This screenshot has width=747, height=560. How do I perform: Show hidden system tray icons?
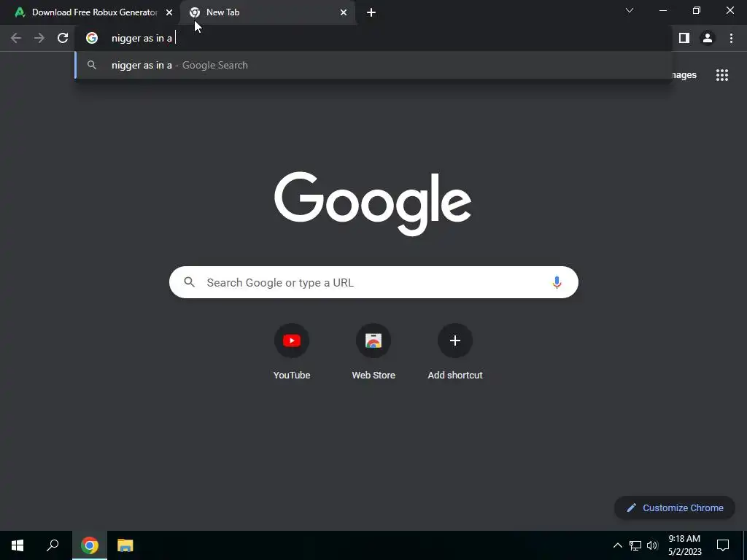tap(617, 545)
